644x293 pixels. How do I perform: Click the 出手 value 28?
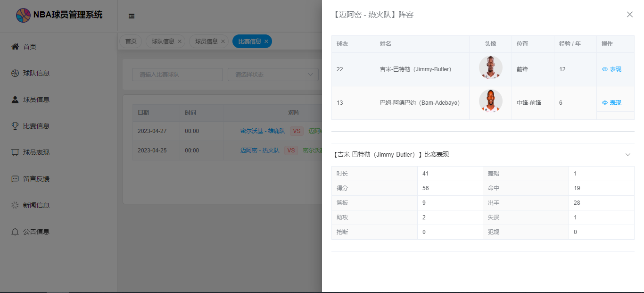click(x=577, y=203)
